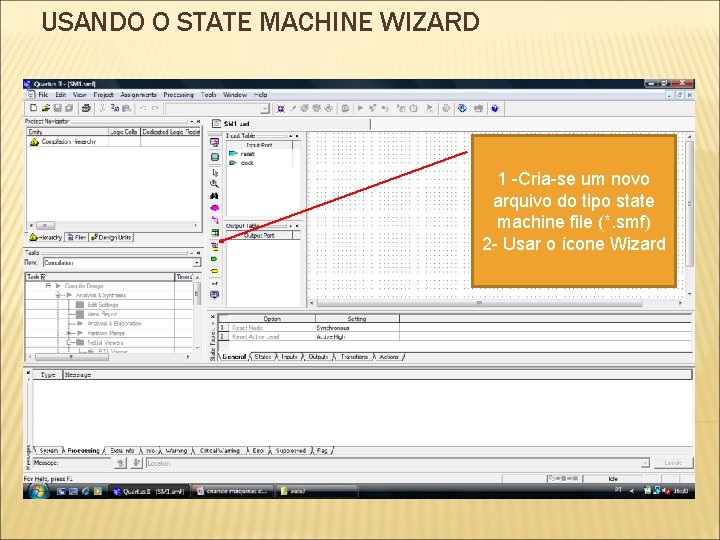720x540 pixels.
Task: Click the Generate HDL File icon at toolbar bottom
Action: pos(214,294)
